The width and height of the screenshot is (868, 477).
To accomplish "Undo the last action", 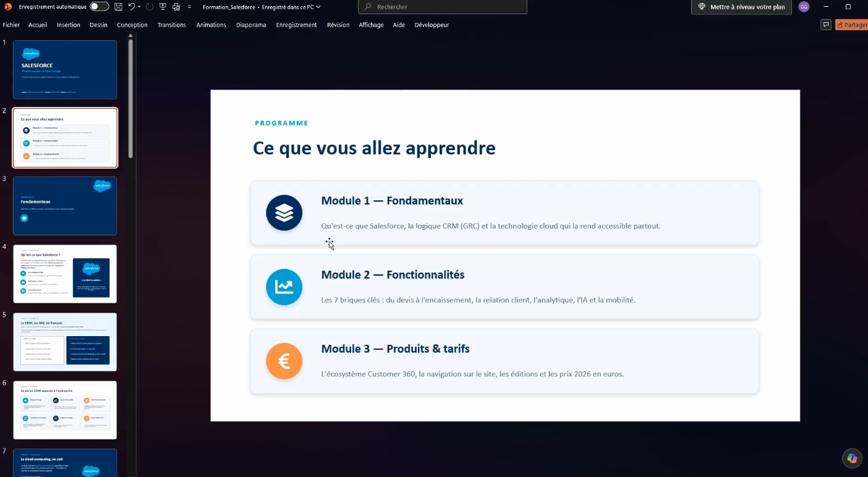I will [x=132, y=7].
